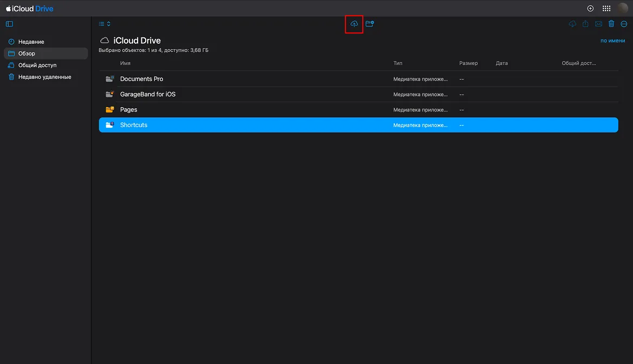This screenshot has width=633, height=364.
Task: Download the selected item using the cloud arrow icon
Action: coord(572,24)
